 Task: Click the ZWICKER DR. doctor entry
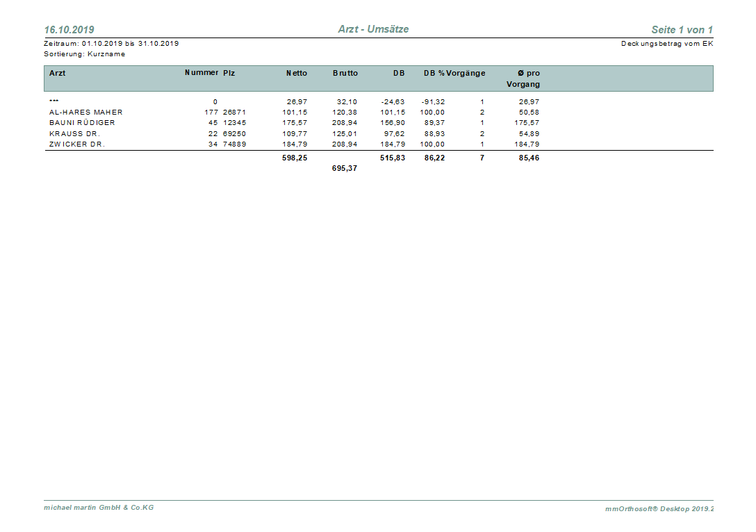tap(76, 144)
